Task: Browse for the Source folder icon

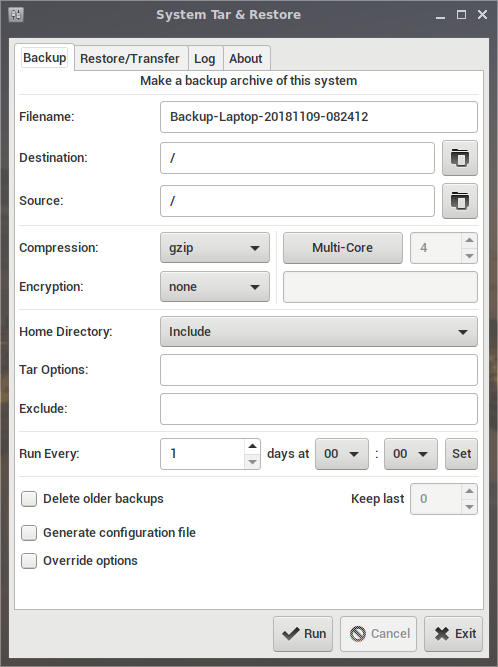Action: pyautogui.click(x=460, y=201)
